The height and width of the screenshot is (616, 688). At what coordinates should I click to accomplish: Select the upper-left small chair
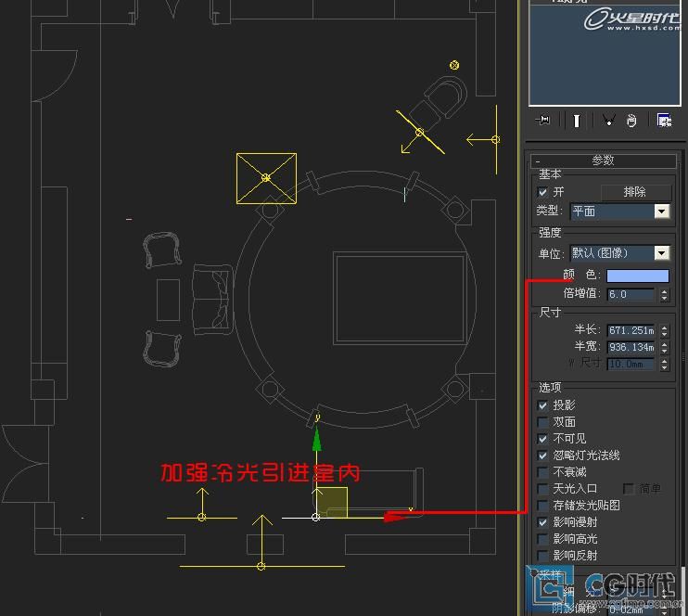pos(162,250)
